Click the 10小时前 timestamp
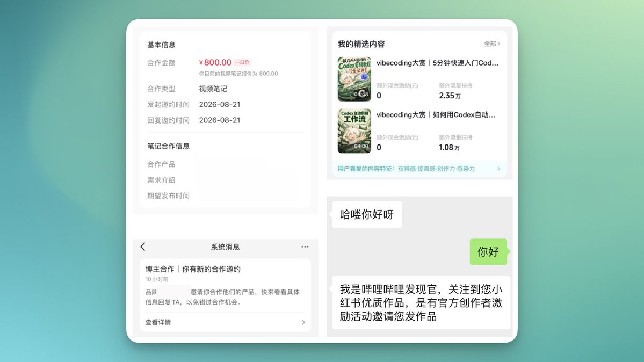The image size is (644, 362). point(157,279)
